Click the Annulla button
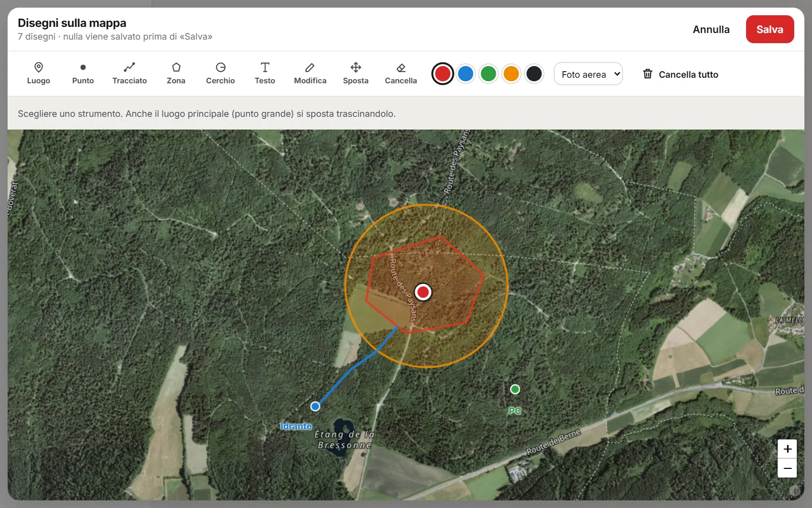This screenshot has height=508, width=812. click(x=711, y=29)
